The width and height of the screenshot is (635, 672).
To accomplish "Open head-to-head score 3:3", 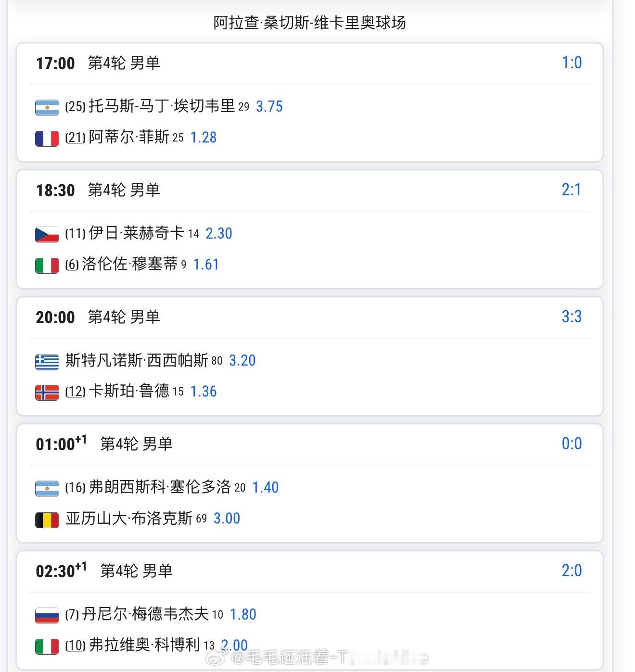I will coord(571,317).
